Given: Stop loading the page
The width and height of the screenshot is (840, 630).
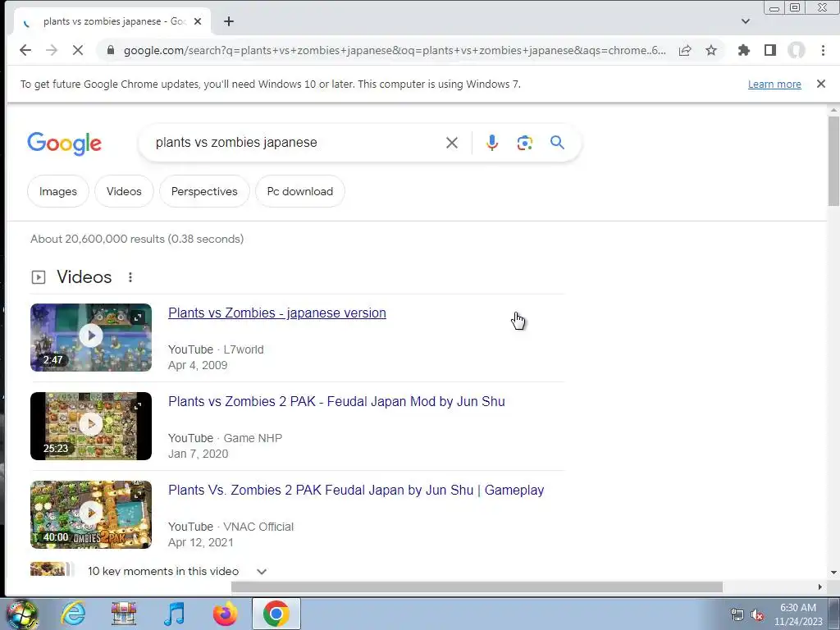Looking at the screenshot, I should (78, 50).
